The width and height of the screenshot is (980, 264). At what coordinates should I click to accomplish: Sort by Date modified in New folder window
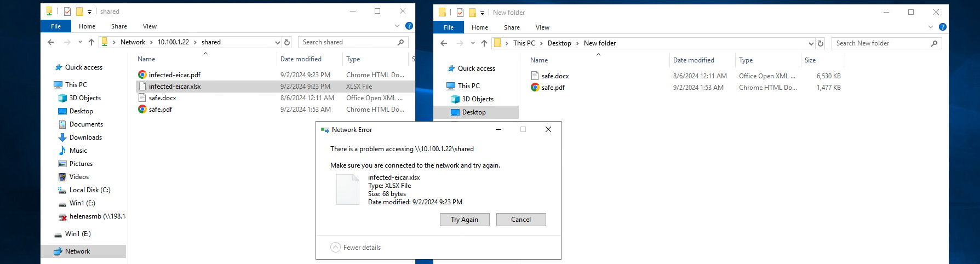[x=694, y=60]
